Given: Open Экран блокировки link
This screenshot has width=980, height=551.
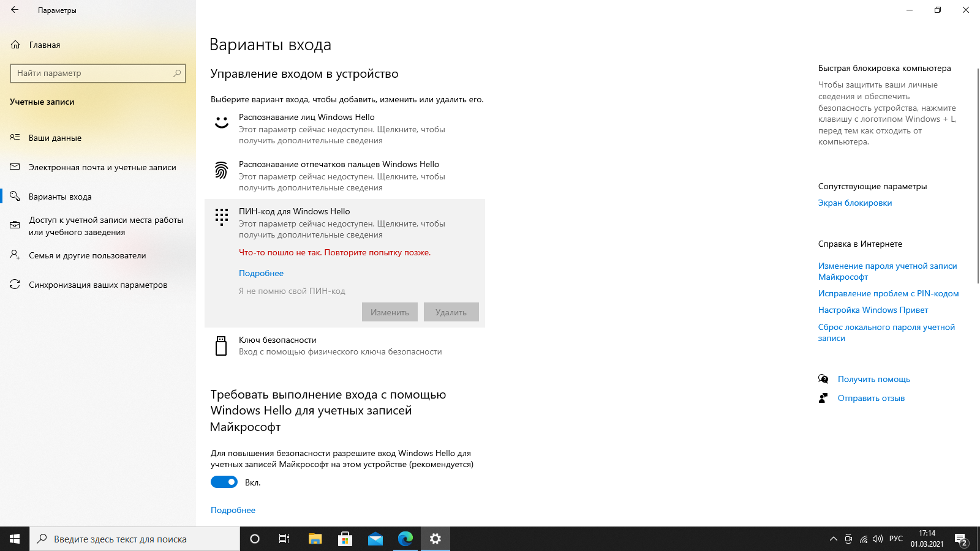Looking at the screenshot, I should coord(855,203).
